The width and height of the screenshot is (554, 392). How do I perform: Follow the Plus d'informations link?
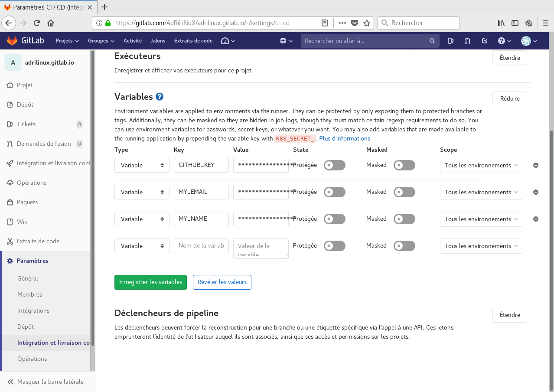tap(345, 138)
